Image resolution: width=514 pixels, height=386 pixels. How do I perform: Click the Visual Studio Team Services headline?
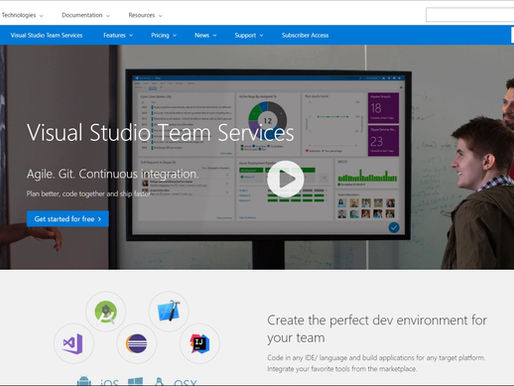(x=160, y=133)
